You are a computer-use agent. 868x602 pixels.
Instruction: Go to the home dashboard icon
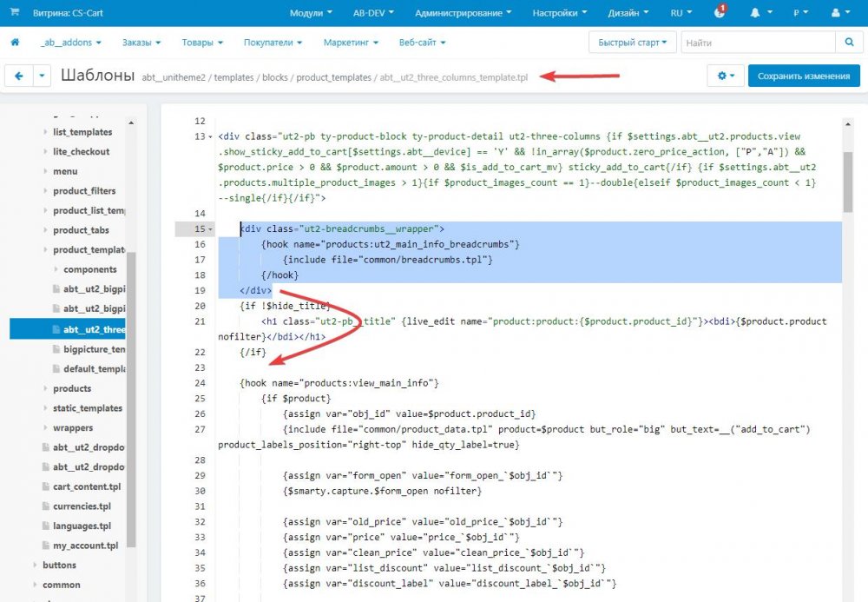[x=15, y=43]
